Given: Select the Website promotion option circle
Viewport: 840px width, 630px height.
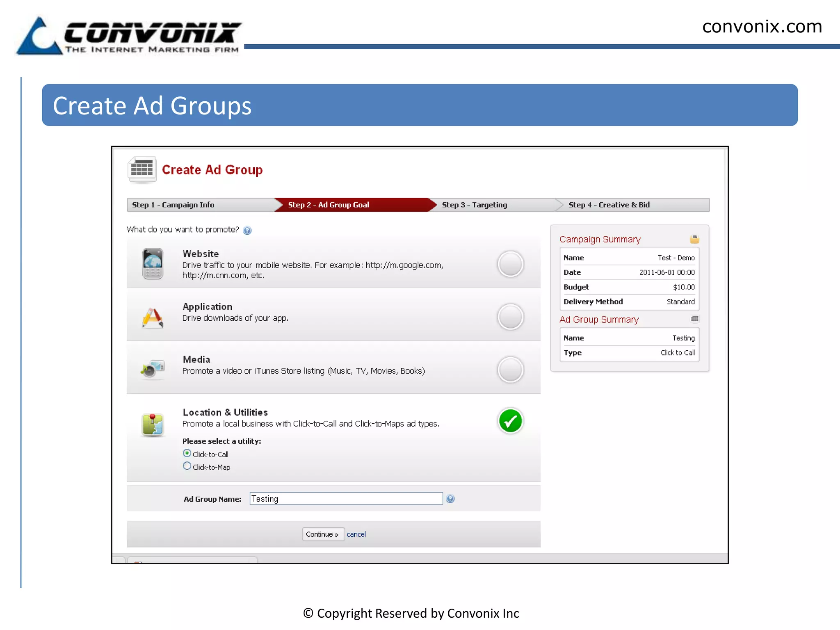Looking at the screenshot, I should point(510,264).
